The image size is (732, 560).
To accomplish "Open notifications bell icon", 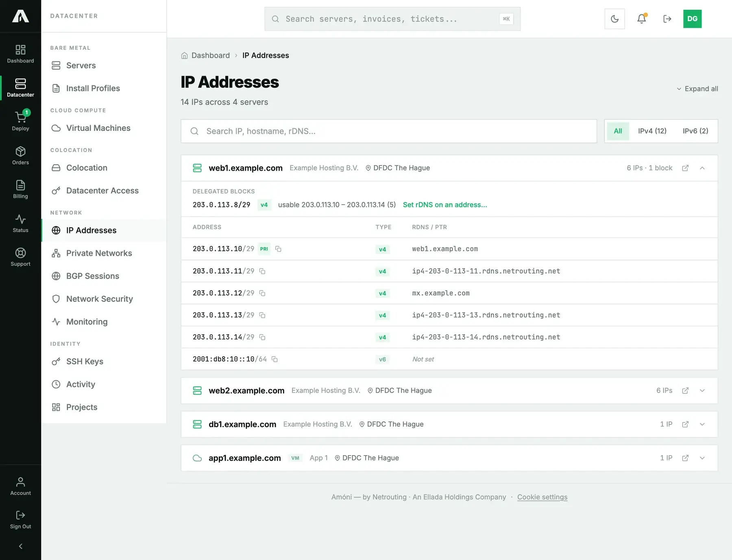I will point(641,19).
